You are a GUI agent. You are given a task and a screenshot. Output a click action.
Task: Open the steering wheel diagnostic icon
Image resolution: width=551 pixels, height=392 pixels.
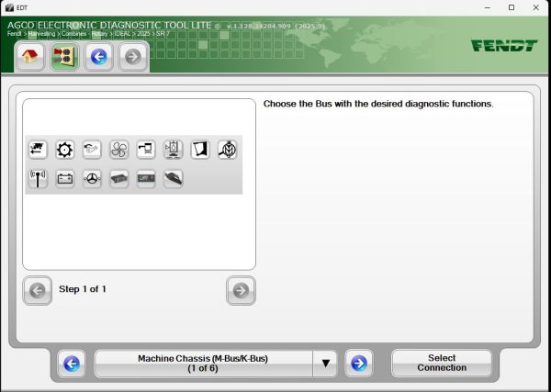pos(92,179)
